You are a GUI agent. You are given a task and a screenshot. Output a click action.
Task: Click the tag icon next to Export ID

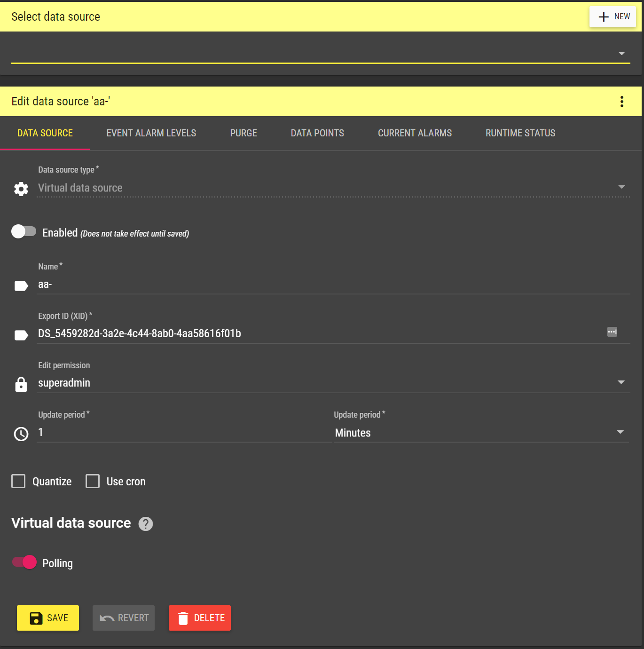click(21, 335)
